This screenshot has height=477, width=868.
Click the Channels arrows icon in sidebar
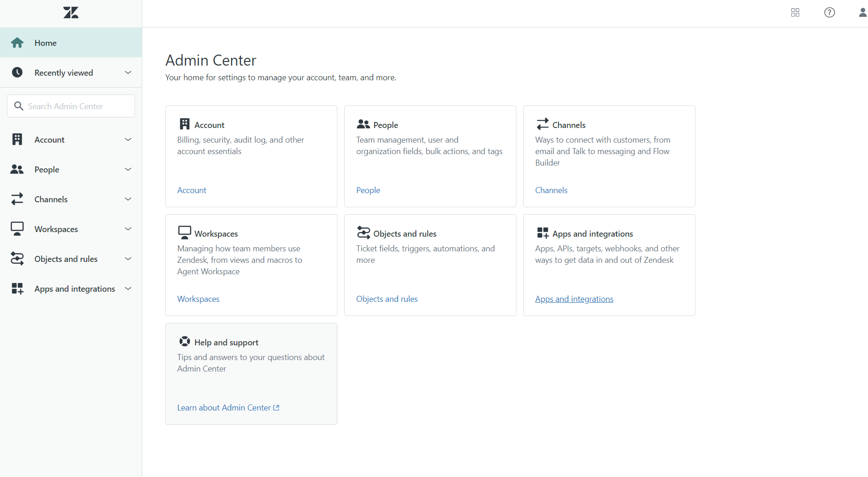coord(17,199)
